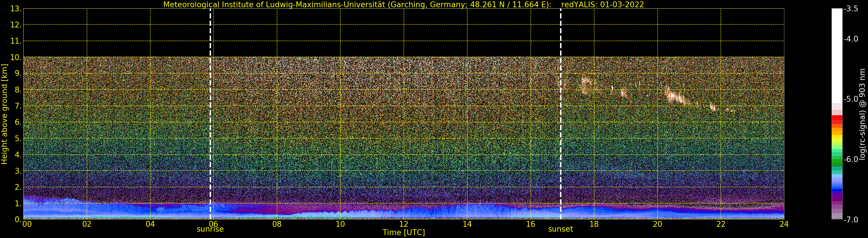Click the 'sunset' label below the time axis
Screen dimensions: 868x238
[560, 229]
